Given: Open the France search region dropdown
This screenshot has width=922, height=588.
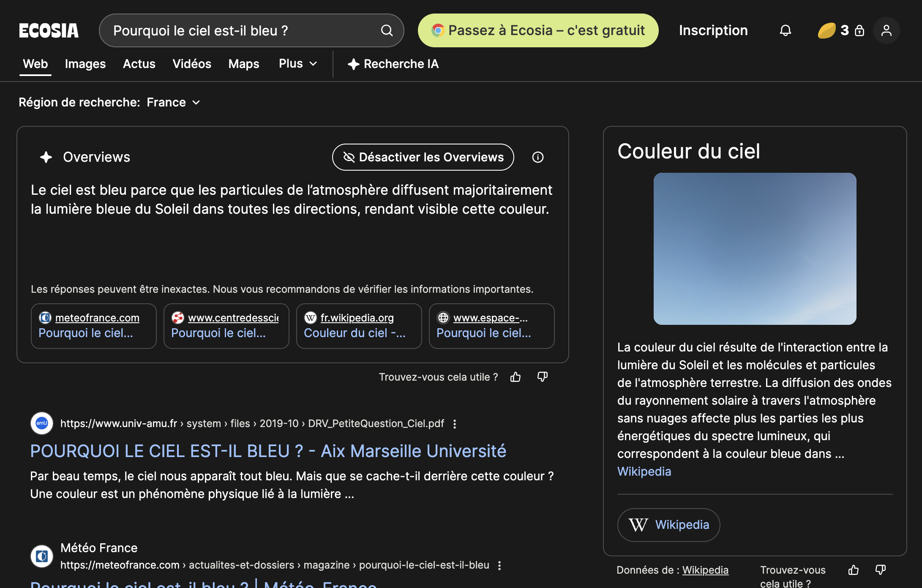Looking at the screenshot, I should coord(173,102).
